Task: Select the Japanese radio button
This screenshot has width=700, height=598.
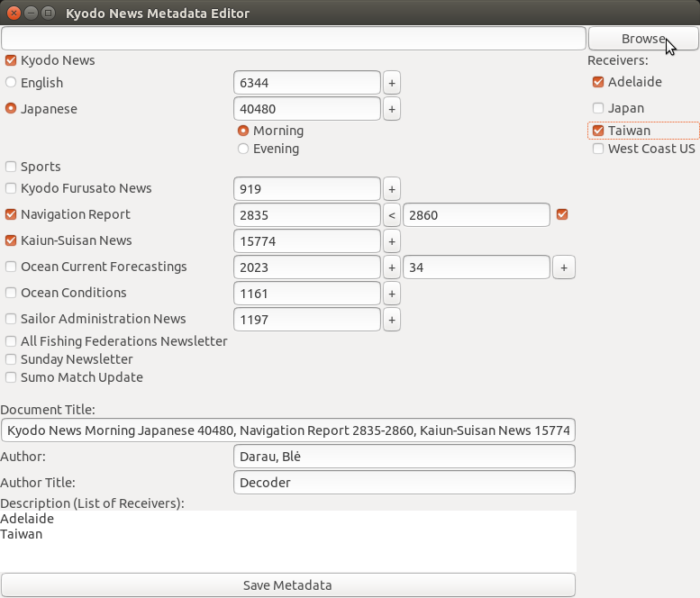Action: 11,108
